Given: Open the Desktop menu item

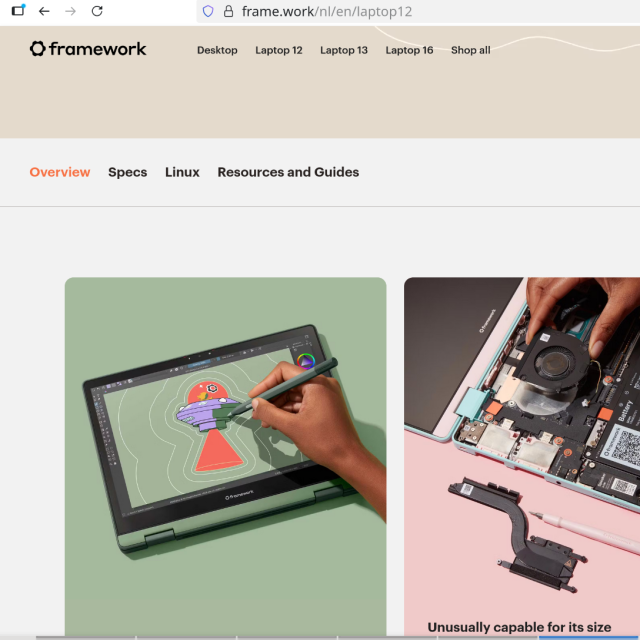Looking at the screenshot, I should tap(217, 50).
